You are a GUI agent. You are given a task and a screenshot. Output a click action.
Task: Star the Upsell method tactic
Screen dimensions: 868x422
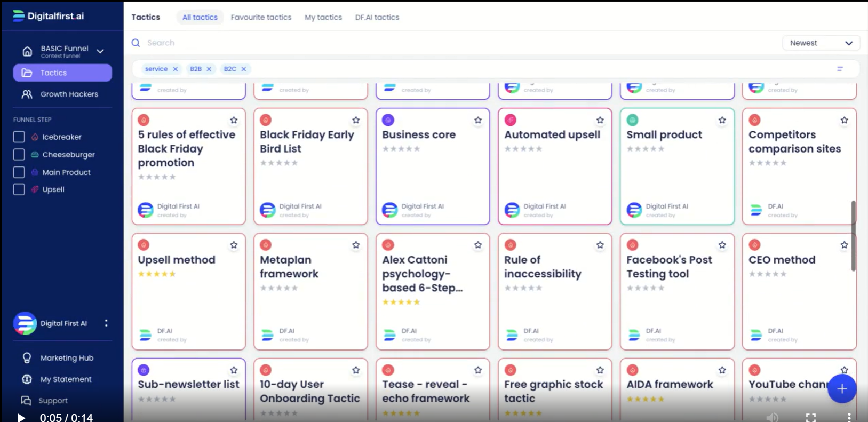(234, 245)
